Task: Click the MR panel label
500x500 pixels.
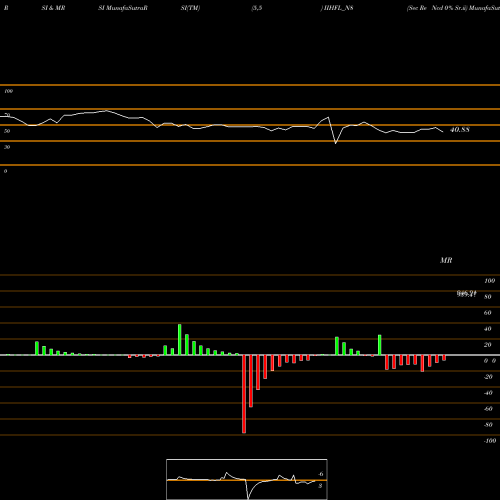Action: [446, 260]
